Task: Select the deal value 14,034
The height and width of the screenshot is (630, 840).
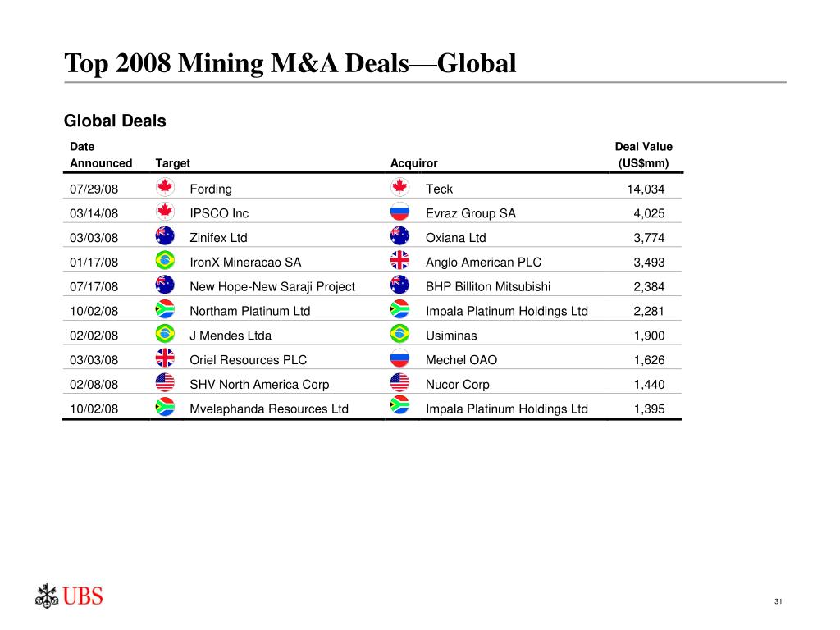Action: (x=646, y=189)
